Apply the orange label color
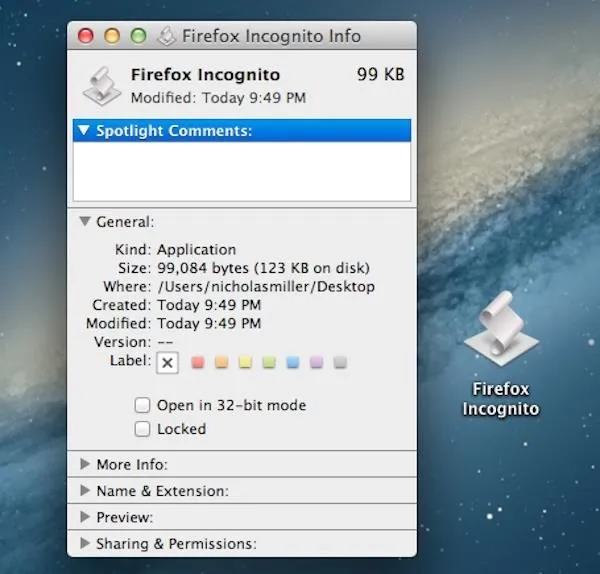The height and width of the screenshot is (574, 600). point(222,362)
